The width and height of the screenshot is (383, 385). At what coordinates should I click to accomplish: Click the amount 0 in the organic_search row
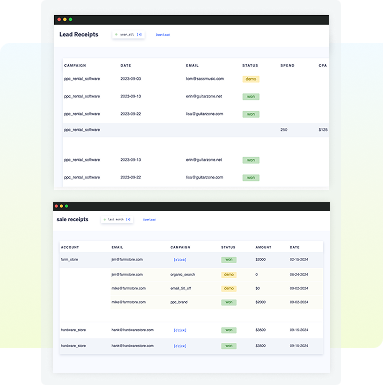click(x=257, y=275)
